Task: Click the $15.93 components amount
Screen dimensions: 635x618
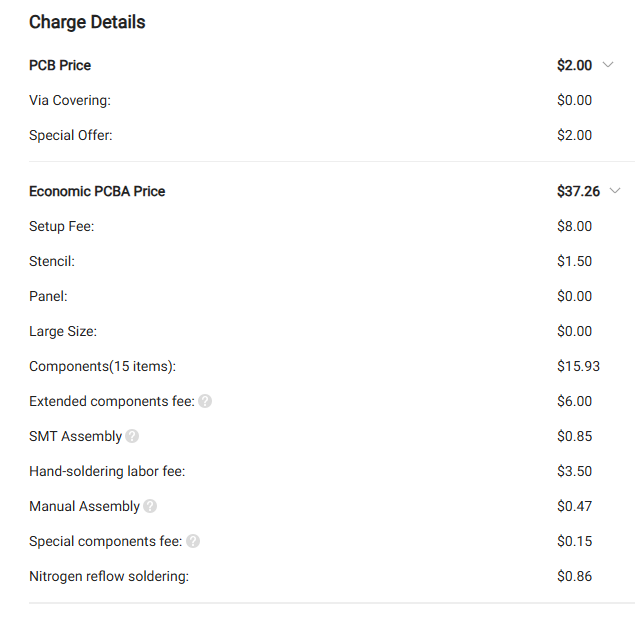Action: (578, 366)
